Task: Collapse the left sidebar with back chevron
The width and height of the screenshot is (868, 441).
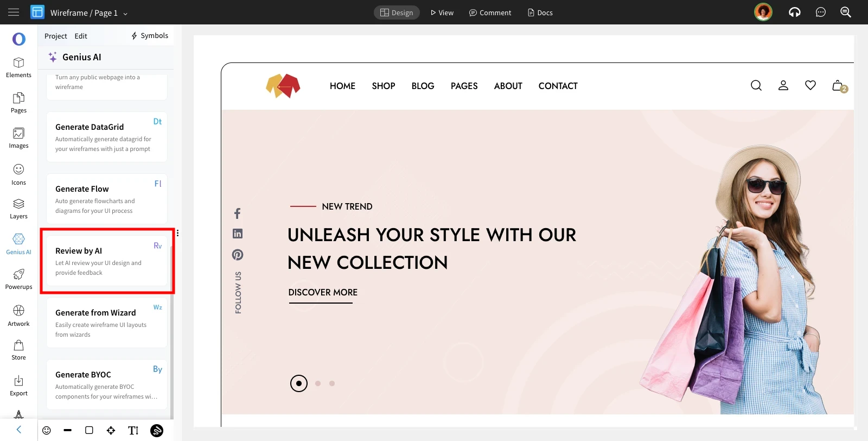Action: pos(19,430)
